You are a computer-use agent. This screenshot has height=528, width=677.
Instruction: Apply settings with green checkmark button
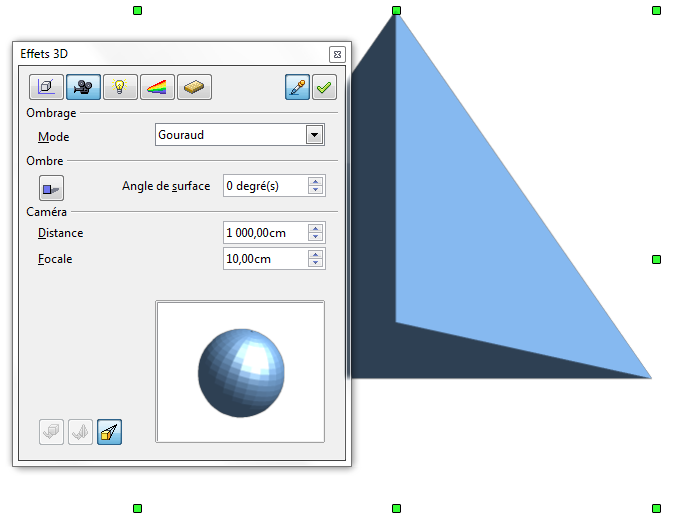tap(324, 87)
